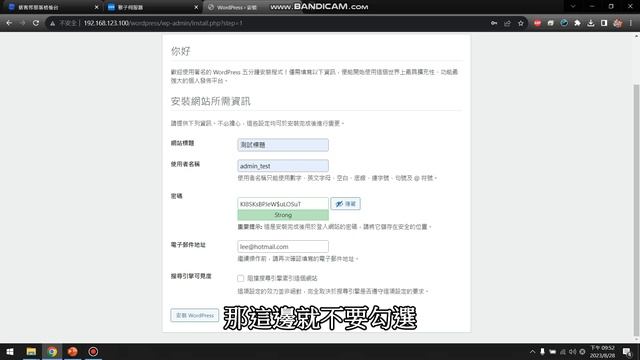Show hidden system tray icons
Screen dimensions: 640x360
(532, 352)
